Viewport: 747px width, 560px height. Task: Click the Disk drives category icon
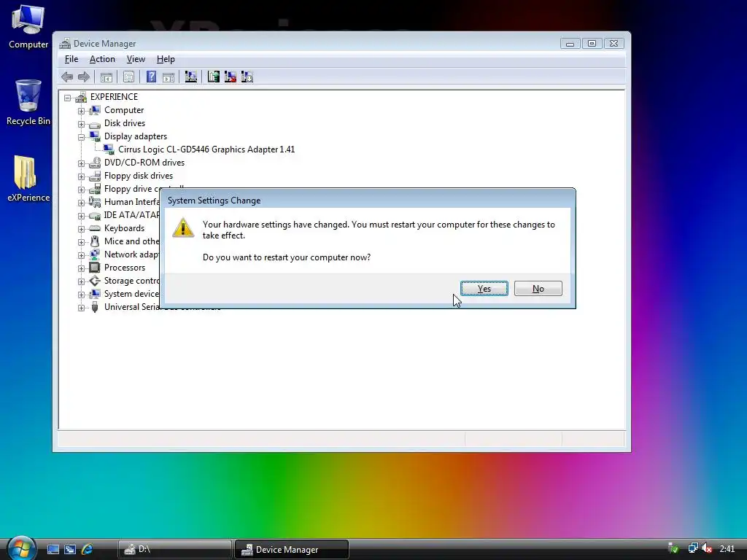[x=95, y=124]
